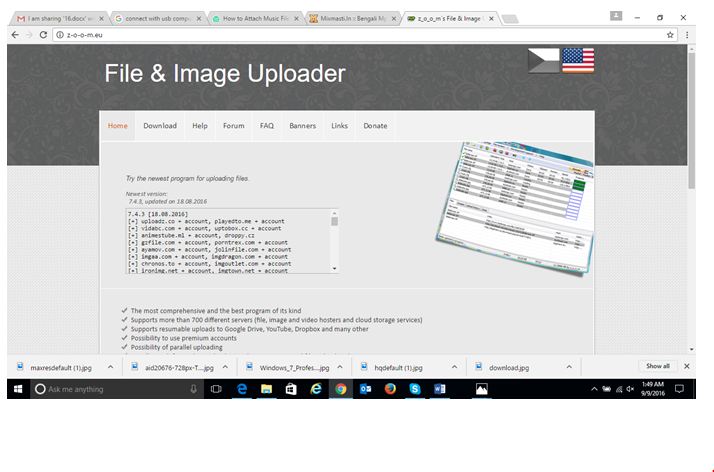Click the changelog box scrollbar thumb

[x=335, y=221]
